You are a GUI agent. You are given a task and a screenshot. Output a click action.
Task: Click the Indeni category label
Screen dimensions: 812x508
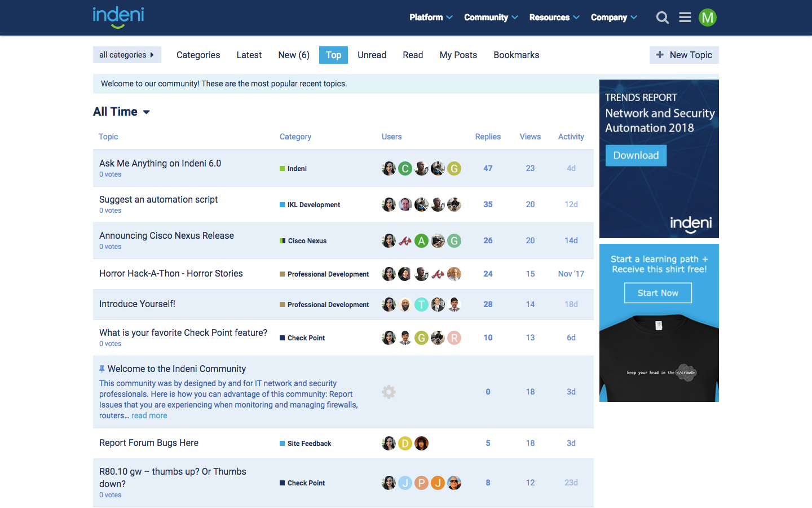point(293,168)
